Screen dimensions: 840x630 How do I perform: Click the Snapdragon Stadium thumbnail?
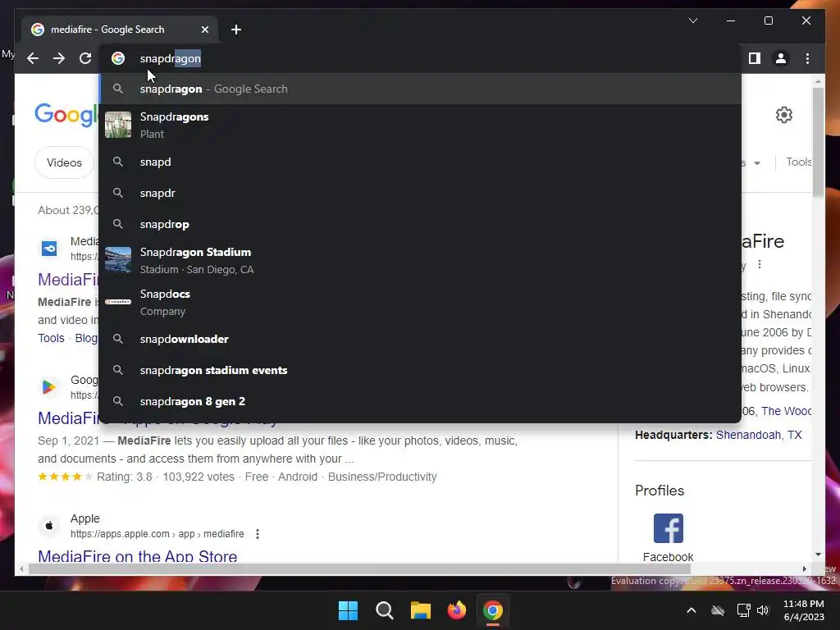[118, 260]
